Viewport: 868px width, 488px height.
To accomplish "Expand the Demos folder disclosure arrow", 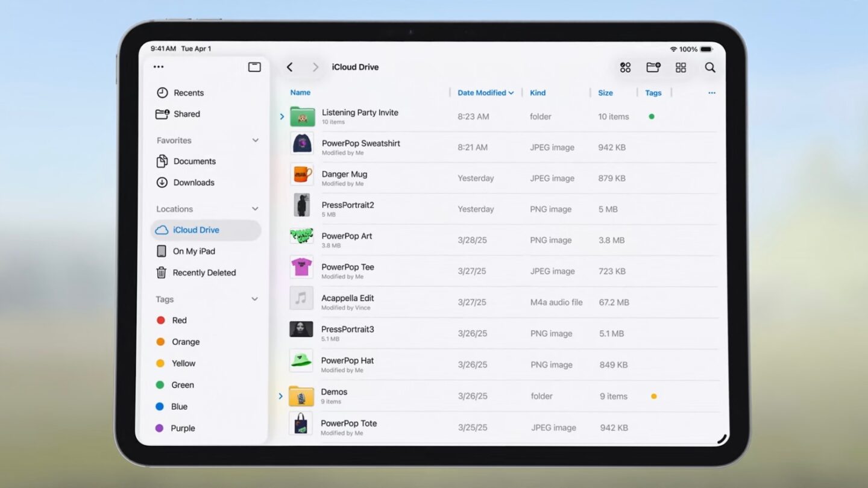I will [280, 396].
